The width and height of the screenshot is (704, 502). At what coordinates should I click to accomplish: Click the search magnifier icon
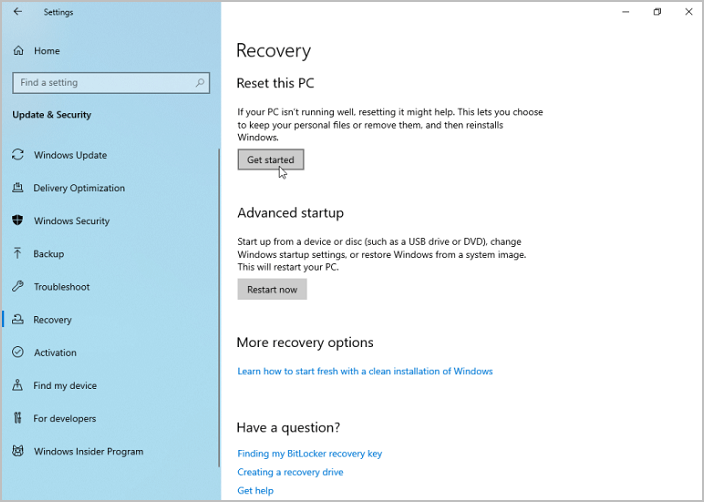200,83
